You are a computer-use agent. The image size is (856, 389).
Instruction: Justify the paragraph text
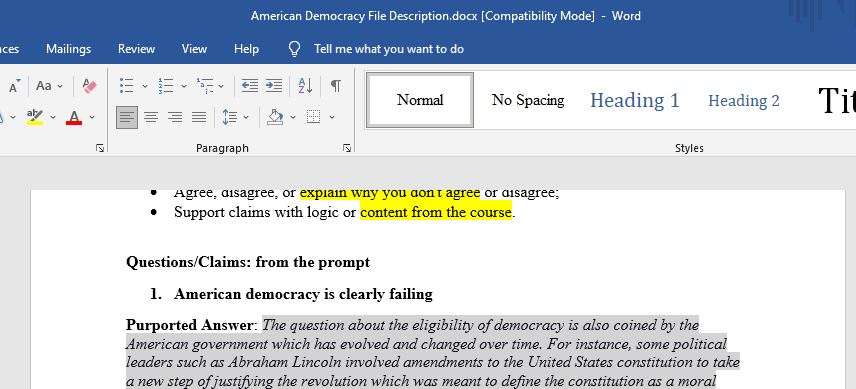199,117
